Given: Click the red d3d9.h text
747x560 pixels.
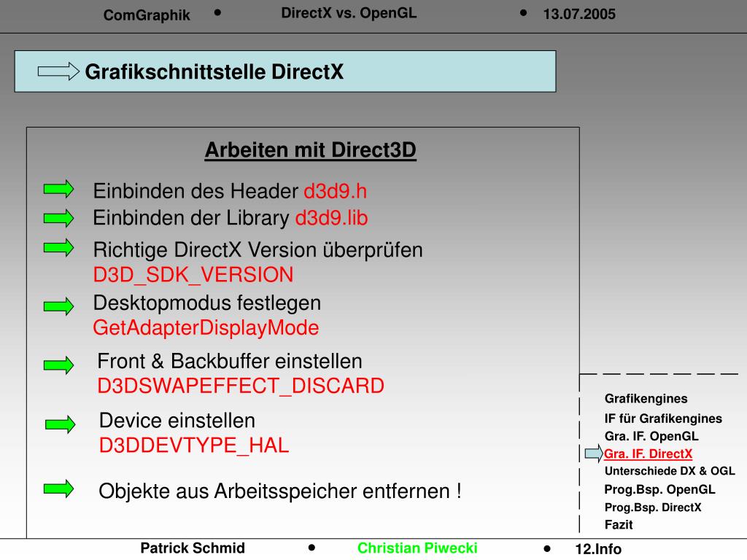Looking at the screenshot, I should click(x=336, y=192).
